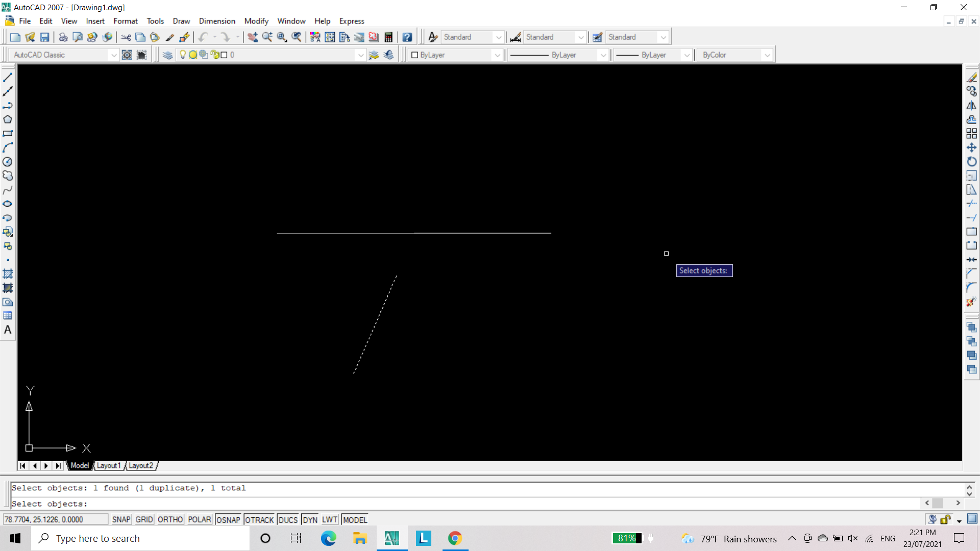
Task: Select the Arc draw tool
Action: pos(8,147)
